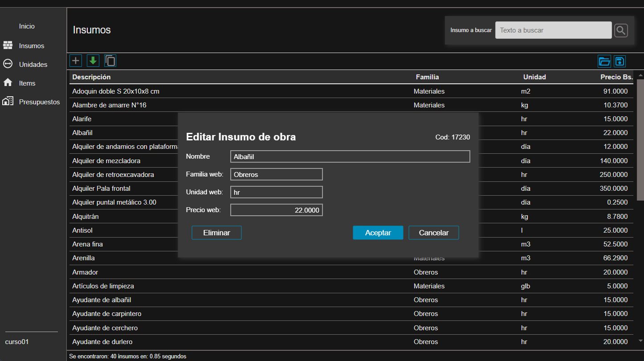644x361 pixels.
Task: Click the copy/duplicate icon in toolbar
Action: (x=110, y=61)
